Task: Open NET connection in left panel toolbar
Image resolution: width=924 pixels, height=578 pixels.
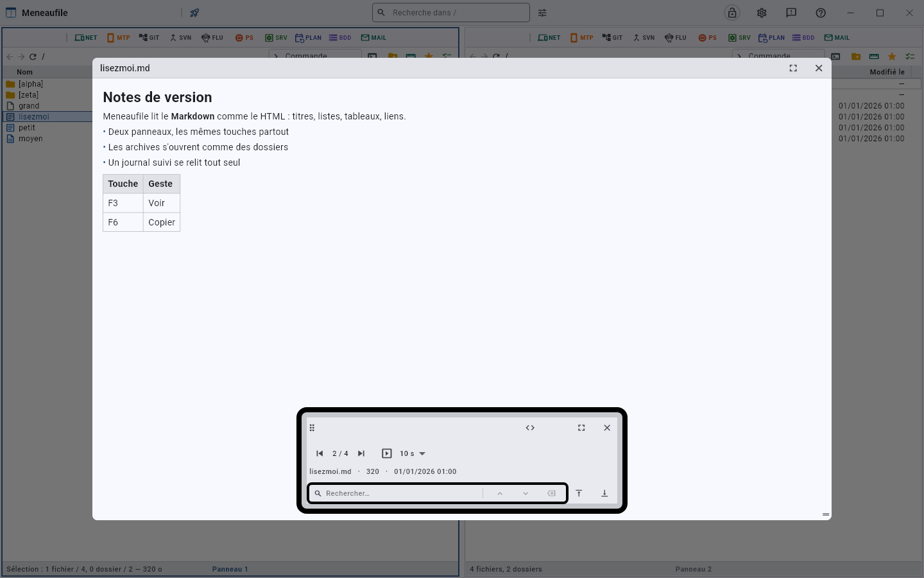Action: point(86,38)
